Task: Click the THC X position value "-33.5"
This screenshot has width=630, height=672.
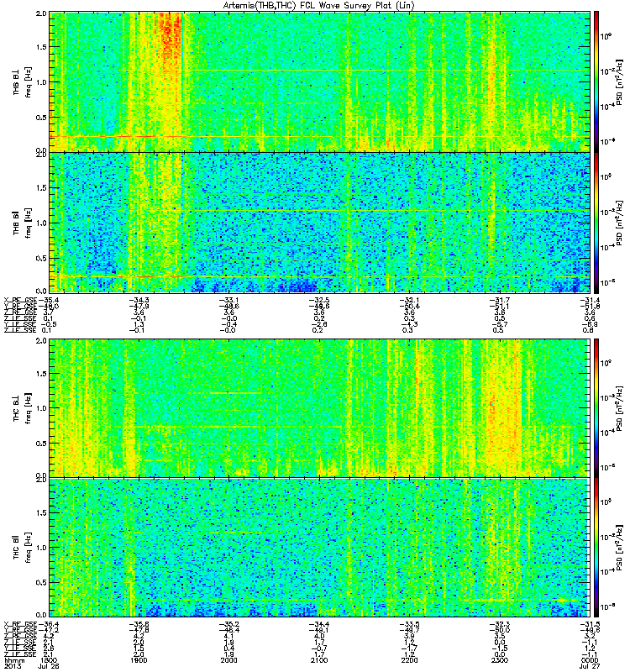Action: (410, 624)
